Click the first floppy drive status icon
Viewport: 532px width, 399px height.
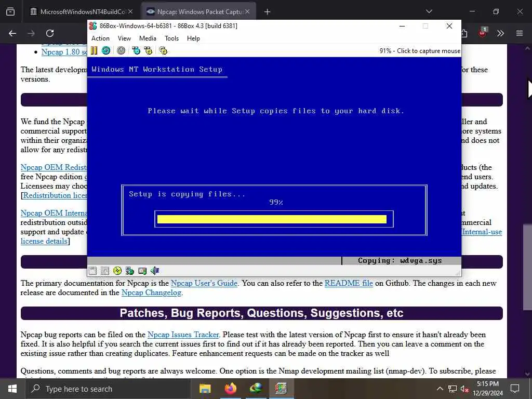click(x=92, y=271)
